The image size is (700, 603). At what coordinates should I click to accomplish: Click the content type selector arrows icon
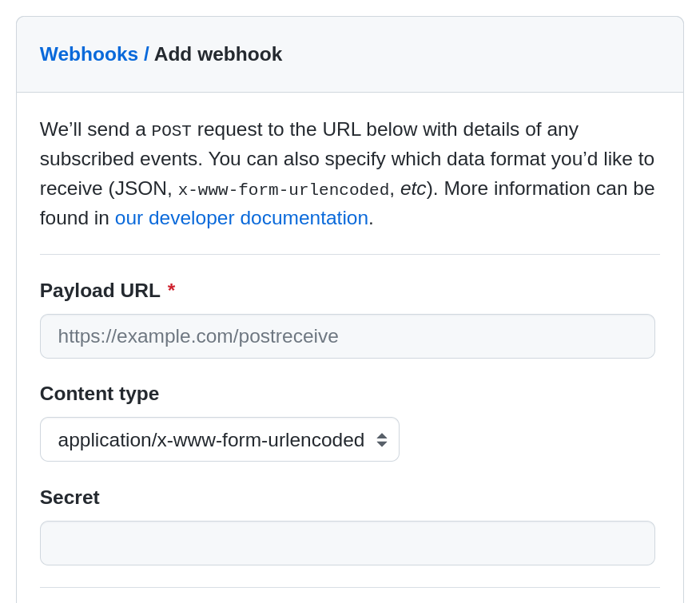point(381,439)
